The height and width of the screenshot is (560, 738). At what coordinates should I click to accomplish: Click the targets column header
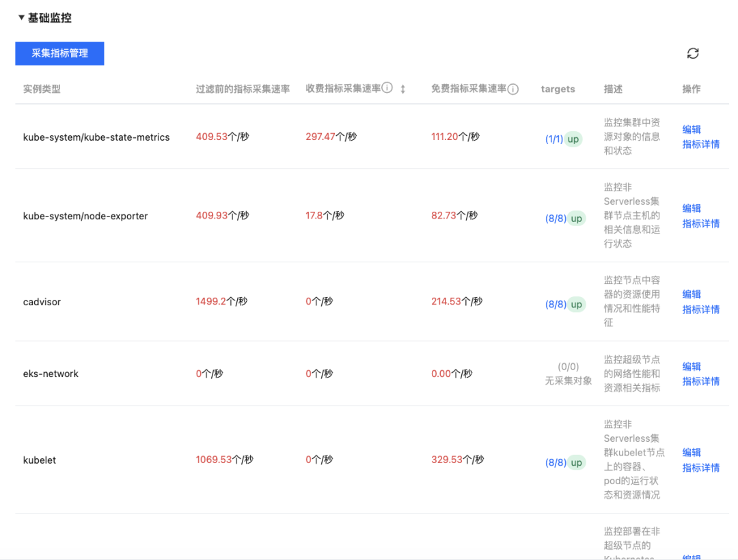point(558,89)
